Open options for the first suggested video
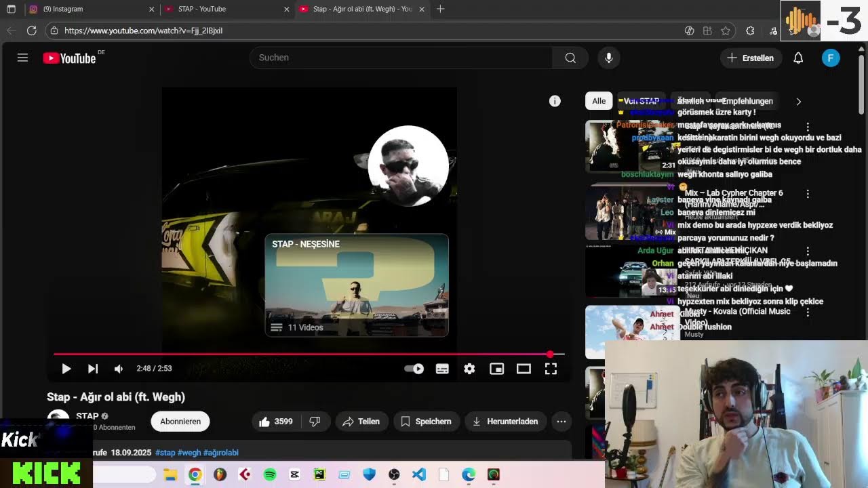 pyautogui.click(x=808, y=127)
